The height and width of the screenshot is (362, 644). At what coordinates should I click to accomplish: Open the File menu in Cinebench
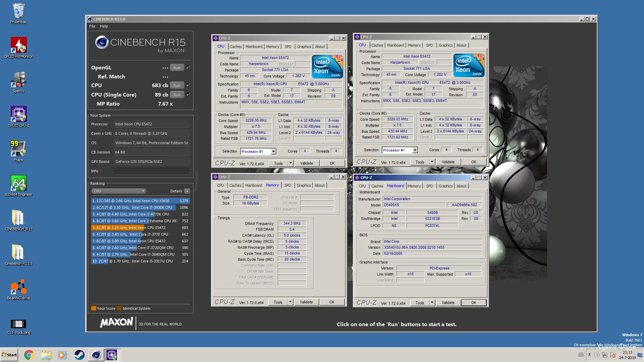(x=92, y=26)
